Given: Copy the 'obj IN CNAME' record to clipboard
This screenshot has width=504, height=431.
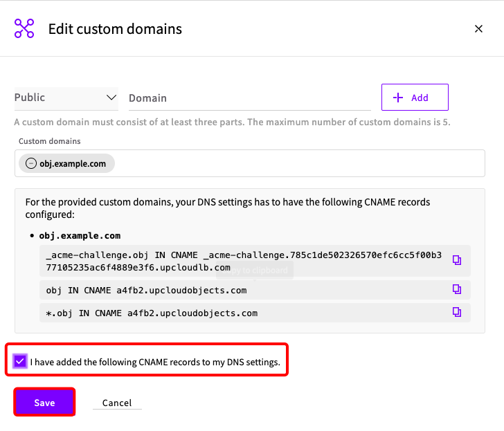Looking at the screenshot, I should coord(457,289).
